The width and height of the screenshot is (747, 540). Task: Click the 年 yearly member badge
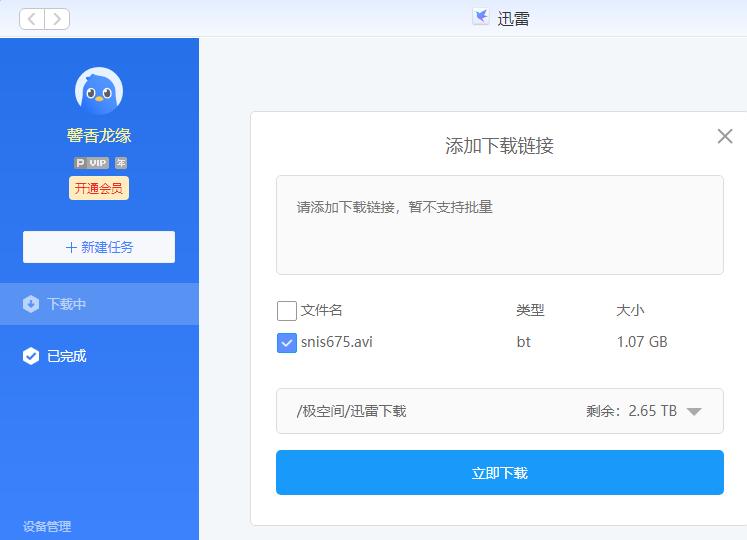coord(121,163)
